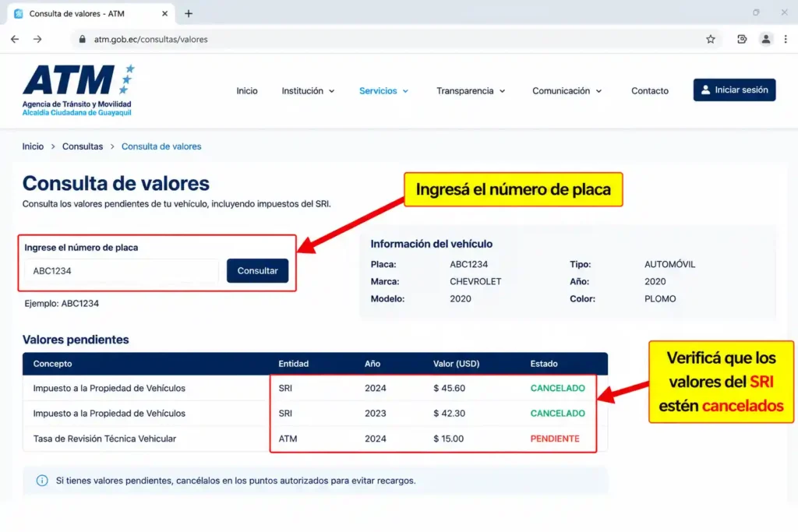Screen dimensions: 798x532
Task: Click the $ 45.60 value cell
Action: pos(450,388)
